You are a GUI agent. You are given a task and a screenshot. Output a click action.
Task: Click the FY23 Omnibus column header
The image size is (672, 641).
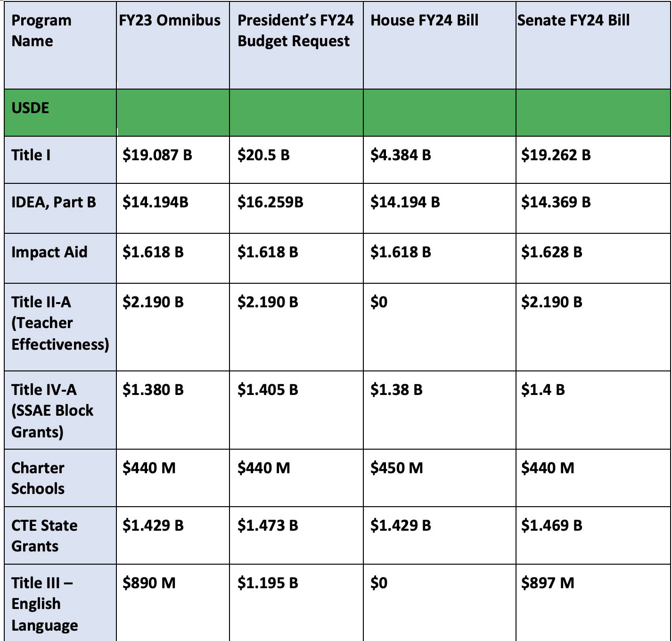[173, 45]
